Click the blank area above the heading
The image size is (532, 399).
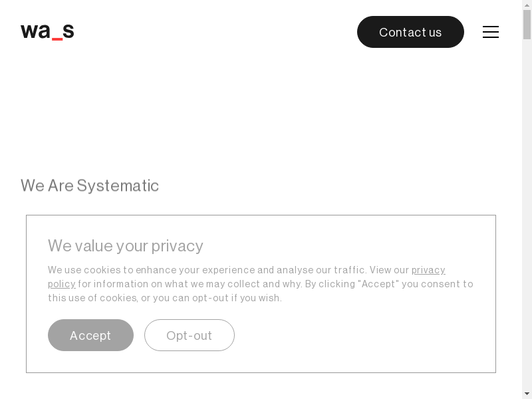(x=266, y=113)
